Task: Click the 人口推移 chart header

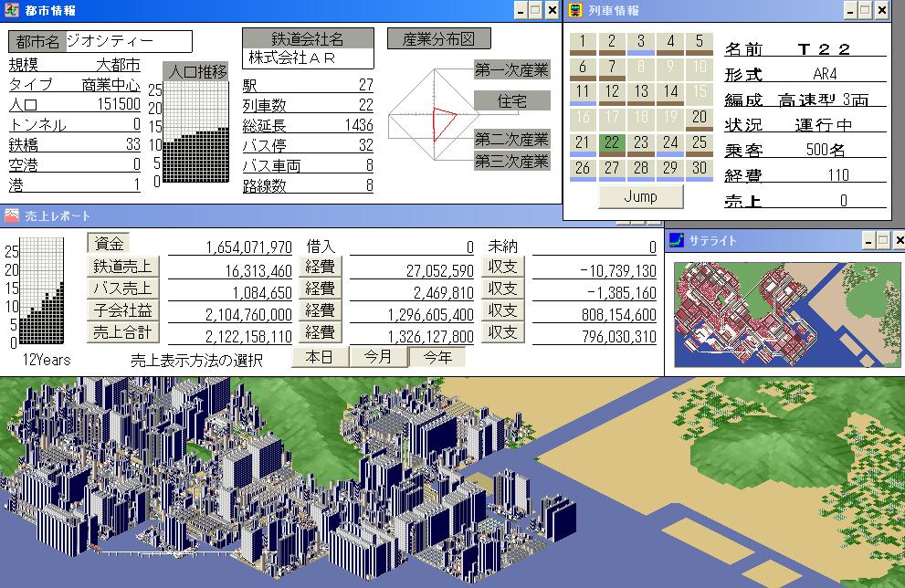Action: [x=196, y=71]
